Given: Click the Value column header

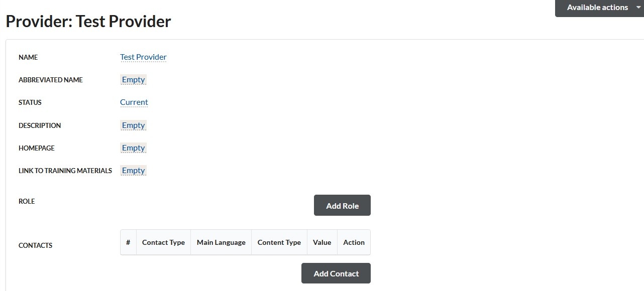Looking at the screenshot, I should [321, 242].
